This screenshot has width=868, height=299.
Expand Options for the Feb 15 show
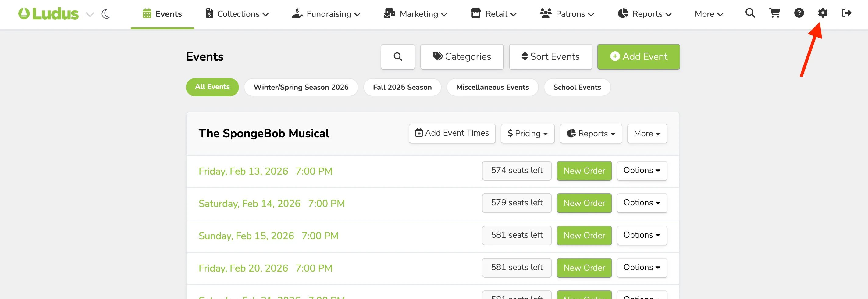(642, 236)
